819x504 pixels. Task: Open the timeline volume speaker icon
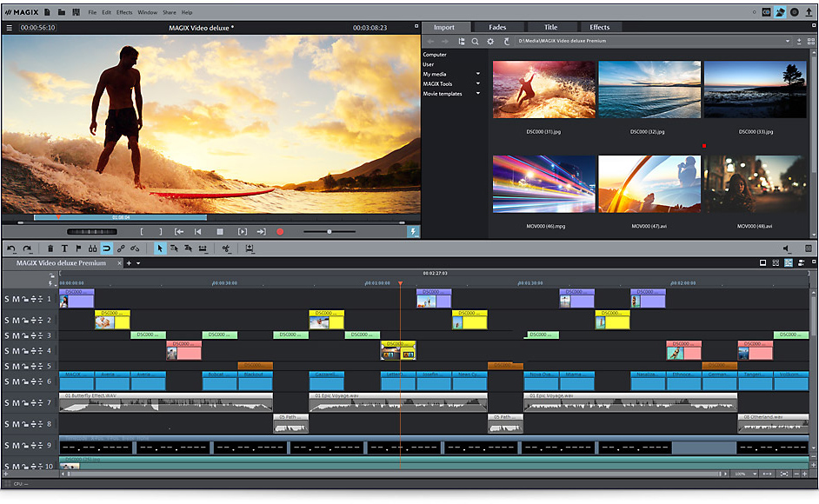(786, 249)
